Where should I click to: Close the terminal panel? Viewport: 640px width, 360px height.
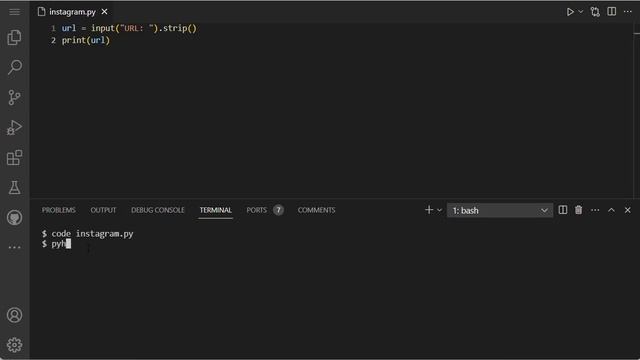click(x=628, y=210)
